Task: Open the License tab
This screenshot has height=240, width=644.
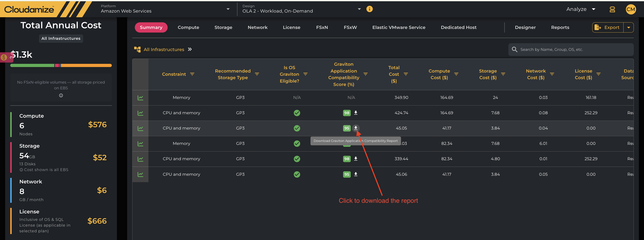Action: click(x=292, y=27)
